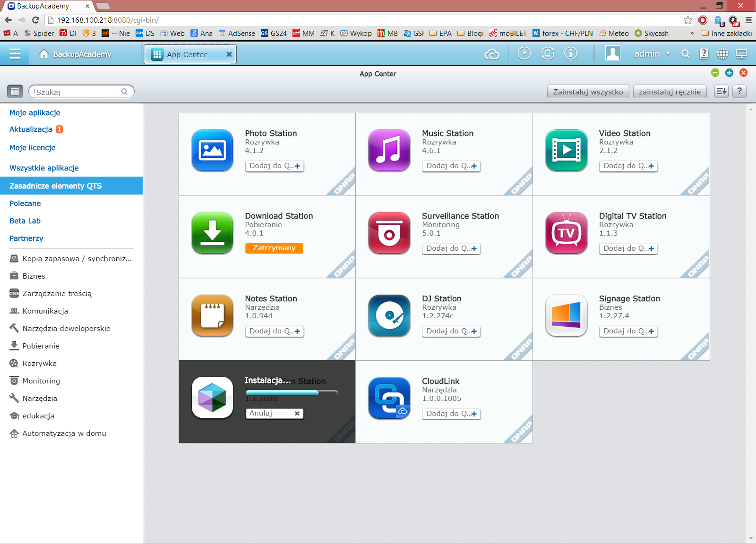Open the Aktualizacja section

31,129
